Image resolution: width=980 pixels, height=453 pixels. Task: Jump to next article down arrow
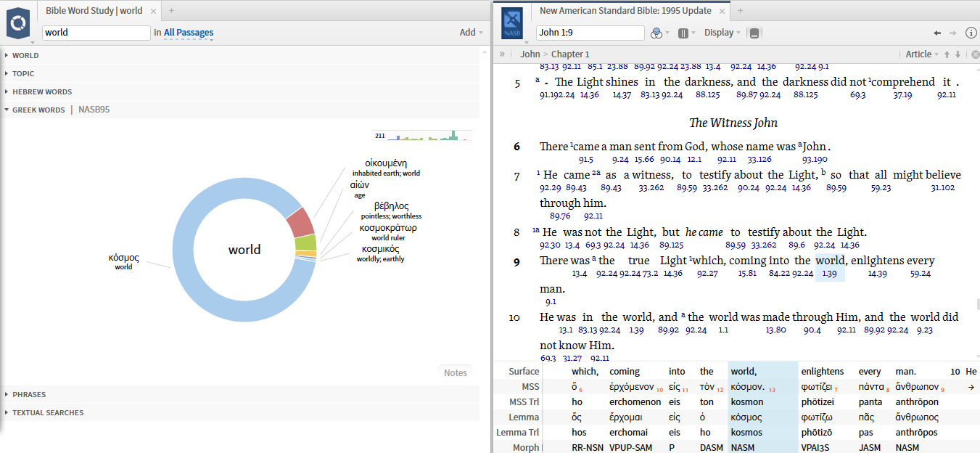pos(958,54)
